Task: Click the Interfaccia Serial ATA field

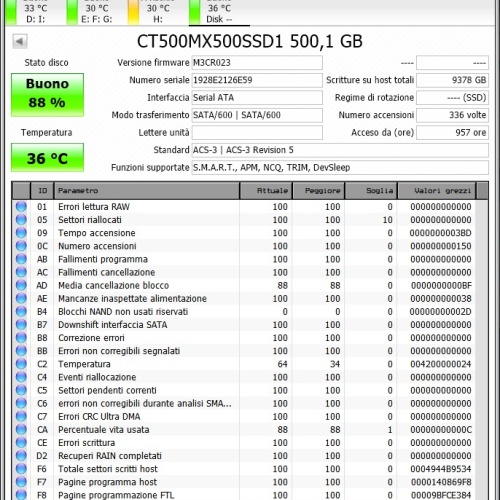Action: click(257, 98)
